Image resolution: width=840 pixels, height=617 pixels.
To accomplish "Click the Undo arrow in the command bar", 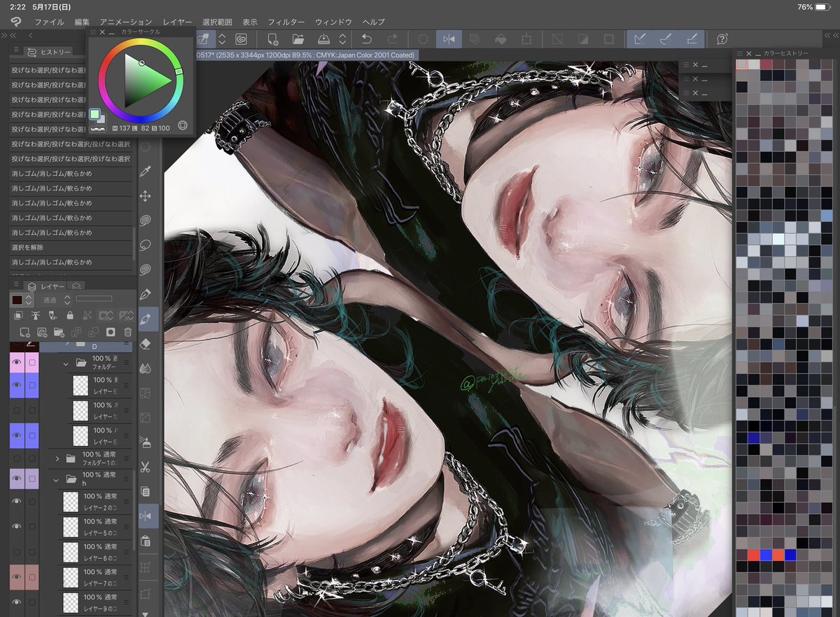I will 366,39.
